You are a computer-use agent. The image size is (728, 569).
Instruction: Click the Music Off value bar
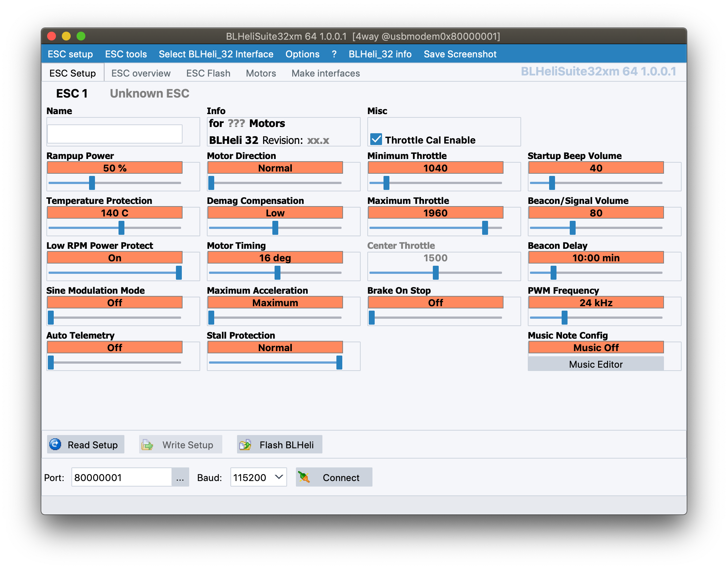coord(596,347)
